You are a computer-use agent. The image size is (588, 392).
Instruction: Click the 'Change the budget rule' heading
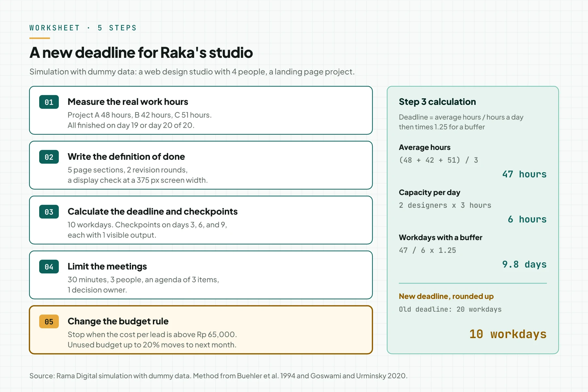pos(118,321)
